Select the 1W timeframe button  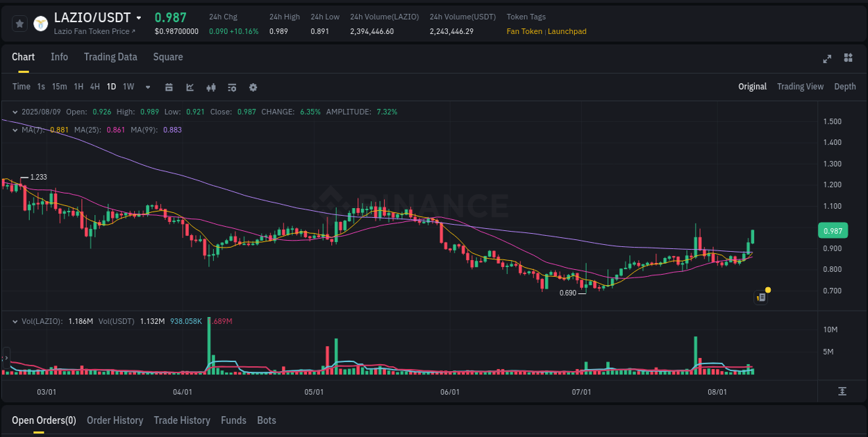pos(128,87)
